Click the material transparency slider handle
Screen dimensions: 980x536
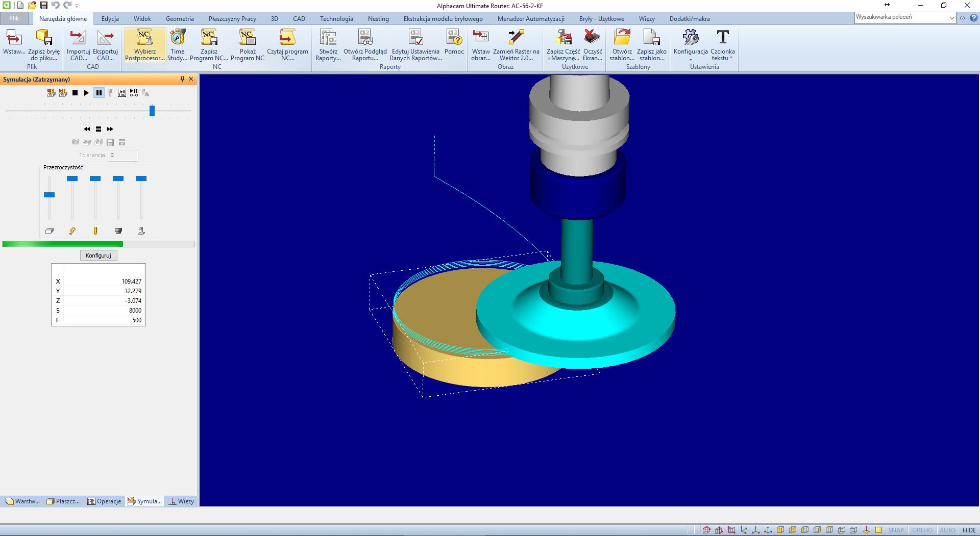coord(50,195)
